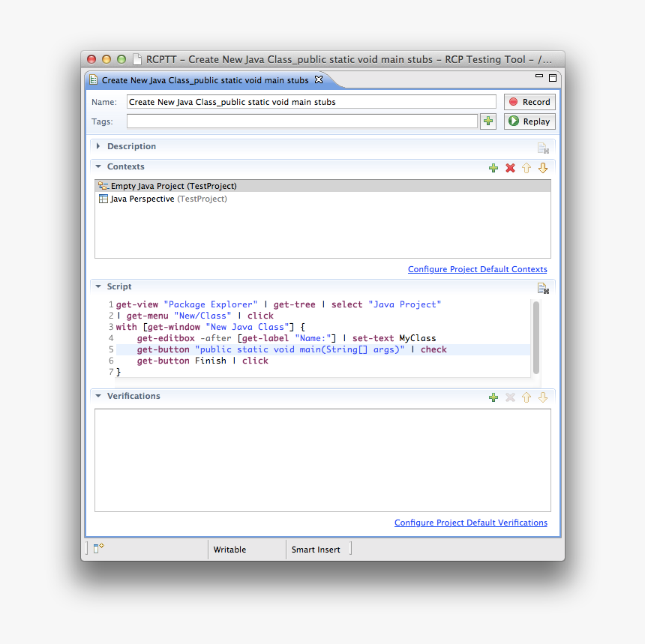Remove selected context with red X
Screen dimensions: 645x644
click(510, 168)
